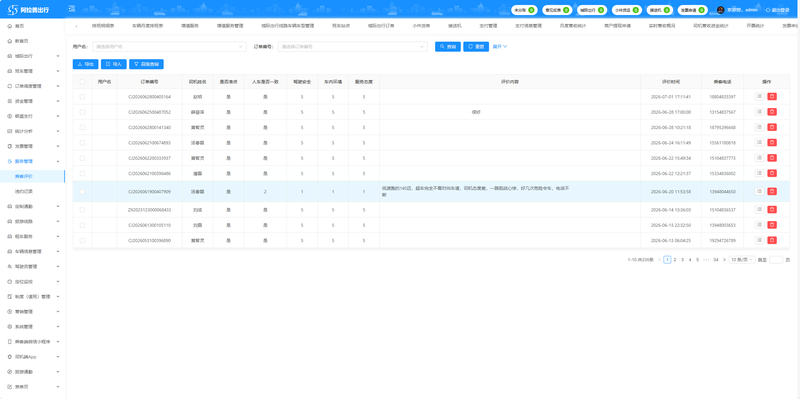Image resolution: width=800 pixels, height=399 pixels.
Task: Expand the 驾驶员管理 sidebar menu
Action: (x=33, y=266)
